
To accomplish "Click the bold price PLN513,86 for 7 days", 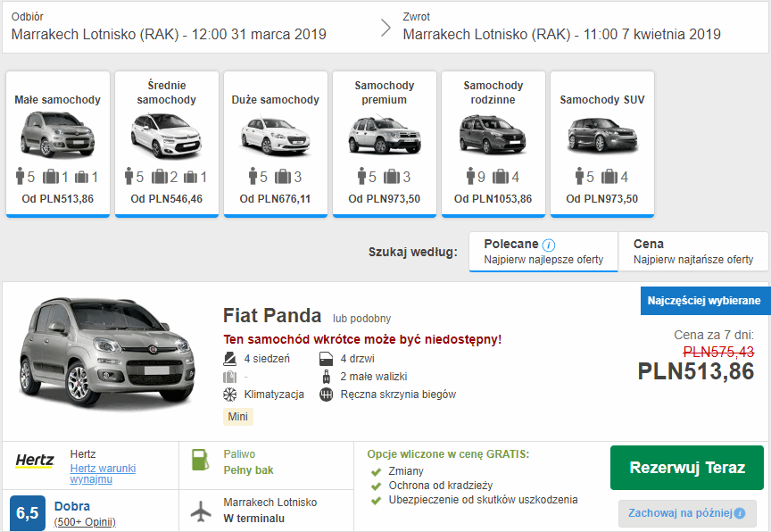I will [x=696, y=371].
